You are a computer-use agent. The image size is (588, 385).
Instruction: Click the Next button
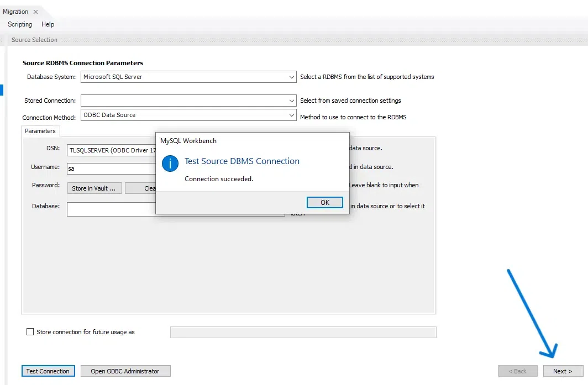[x=563, y=371]
